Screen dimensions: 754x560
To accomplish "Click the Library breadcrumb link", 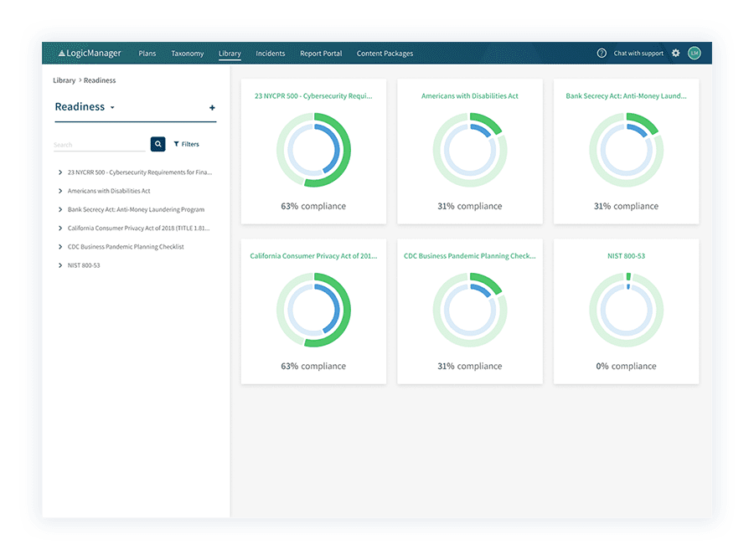I will click(x=64, y=80).
